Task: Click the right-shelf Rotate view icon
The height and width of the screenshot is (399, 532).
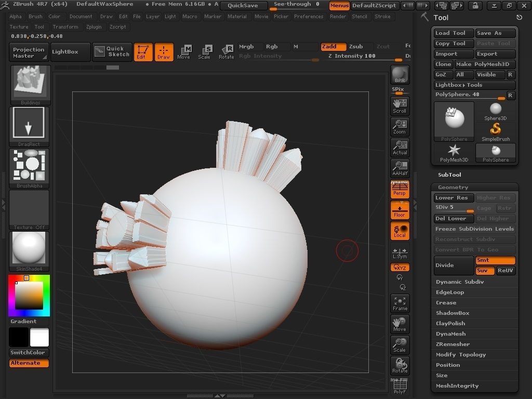Action: coord(400,366)
